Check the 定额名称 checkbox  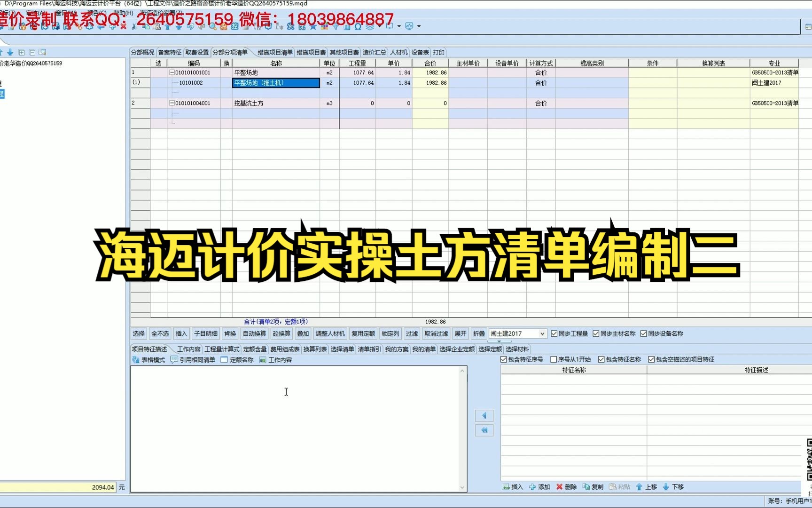224,360
